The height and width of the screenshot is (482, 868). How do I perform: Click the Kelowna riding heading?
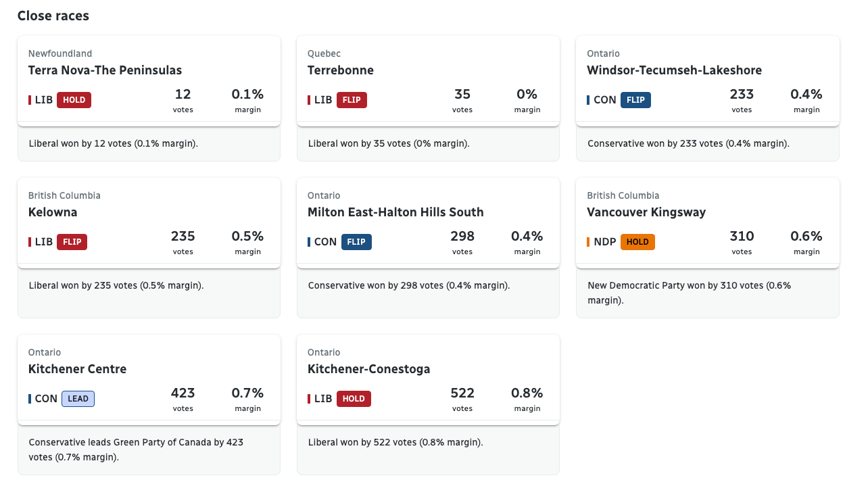53,212
